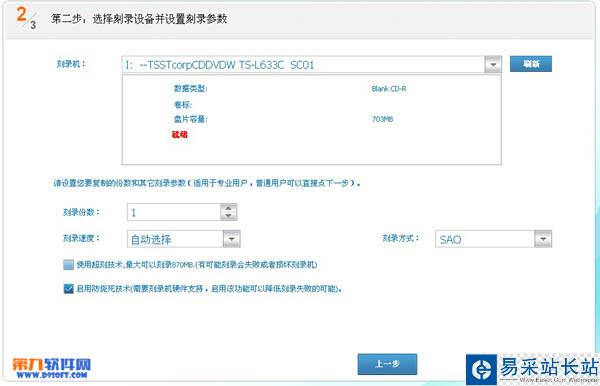Increase burn copies with the up arrow

[228, 208]
